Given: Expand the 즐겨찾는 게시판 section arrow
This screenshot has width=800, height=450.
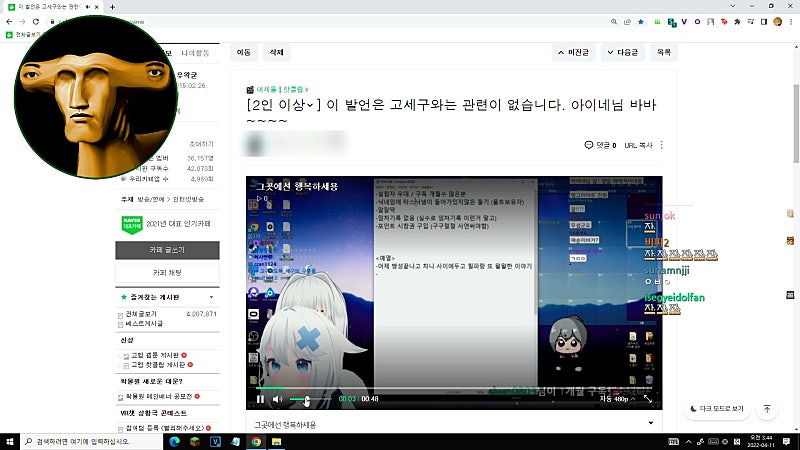Looking at the screenshot, I should [211, 297].
